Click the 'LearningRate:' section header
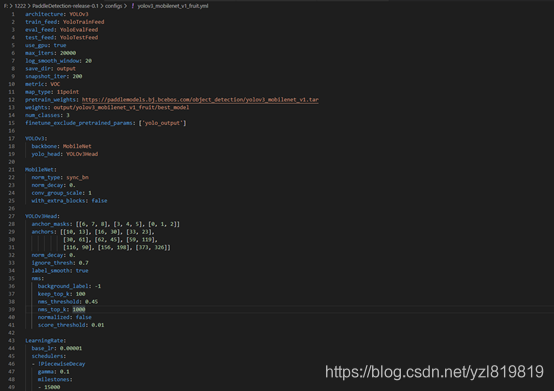 pos(46,340)
